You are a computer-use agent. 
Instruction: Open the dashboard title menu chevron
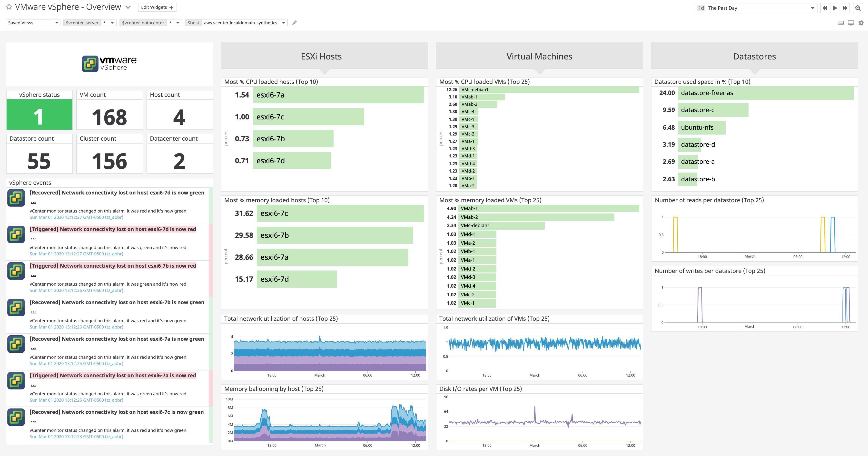coord(128,7)
